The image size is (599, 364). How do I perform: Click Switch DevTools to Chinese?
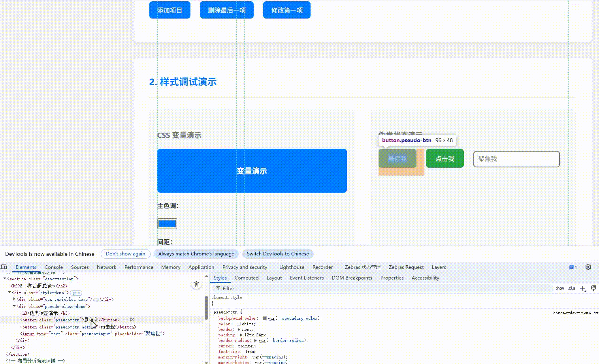[x=278, y=254]
